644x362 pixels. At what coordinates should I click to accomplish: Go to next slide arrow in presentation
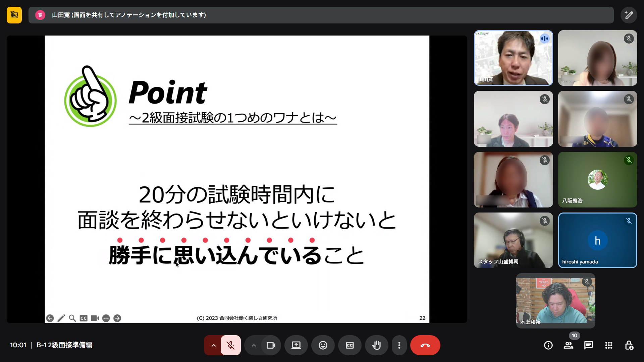[x=117, y=318]
